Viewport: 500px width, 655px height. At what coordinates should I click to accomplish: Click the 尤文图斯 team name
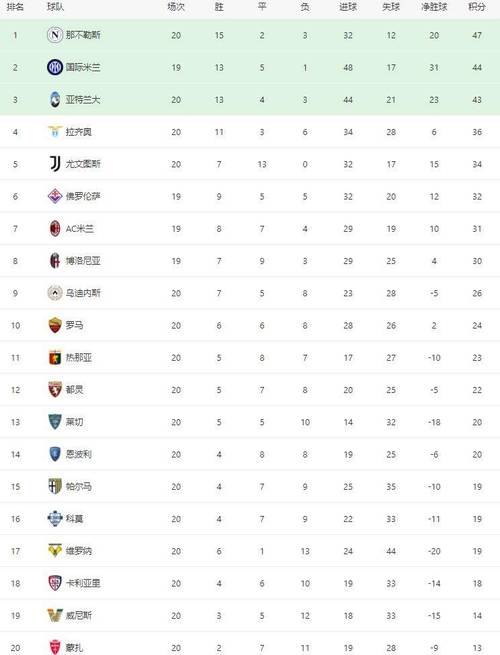tap(83, 164)
